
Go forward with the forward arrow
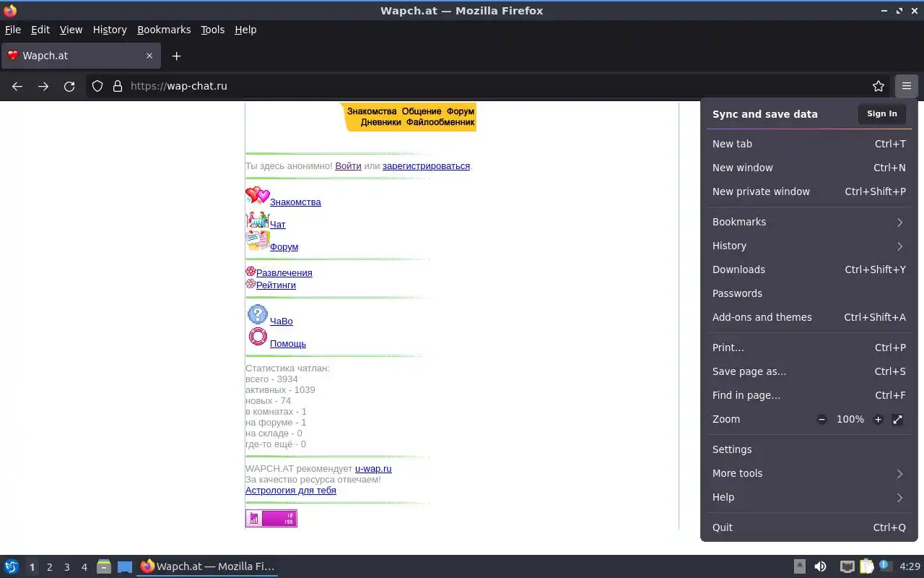coord(43,86)
